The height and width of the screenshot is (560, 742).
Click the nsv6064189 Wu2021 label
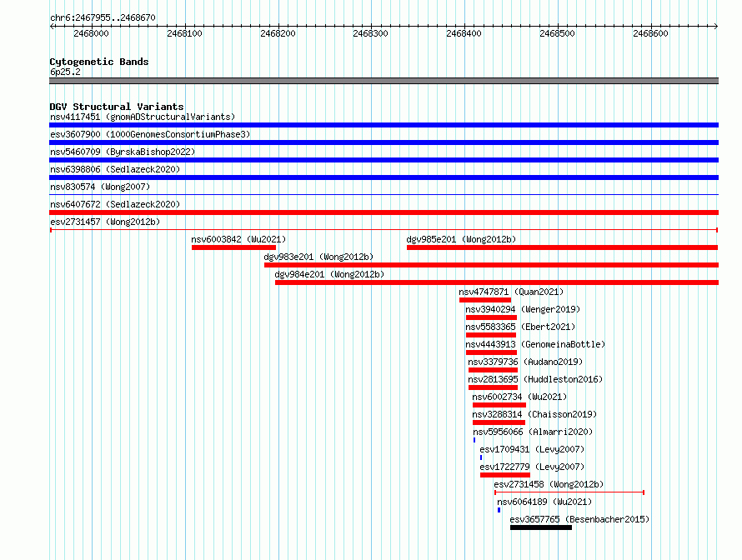[544, 502]
